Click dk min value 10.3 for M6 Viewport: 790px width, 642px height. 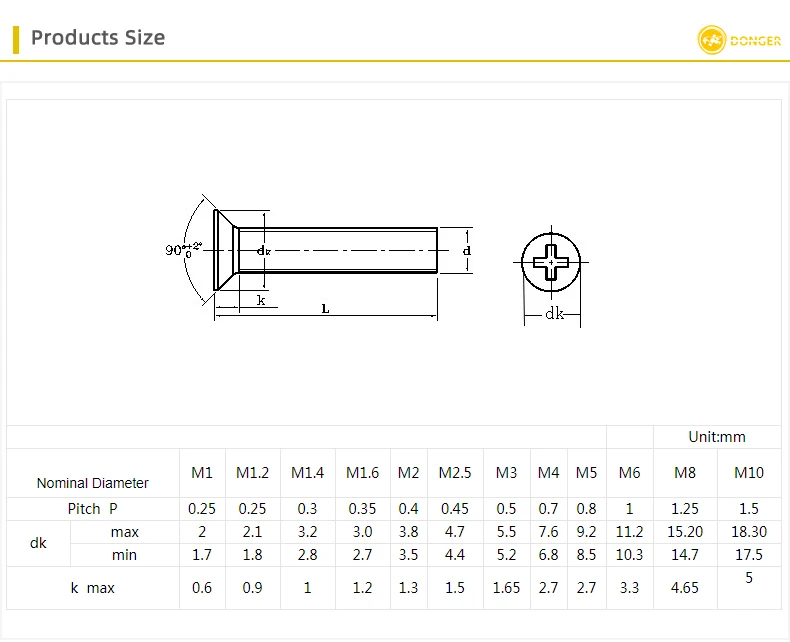pyautogui.click(x=629, y=555)
